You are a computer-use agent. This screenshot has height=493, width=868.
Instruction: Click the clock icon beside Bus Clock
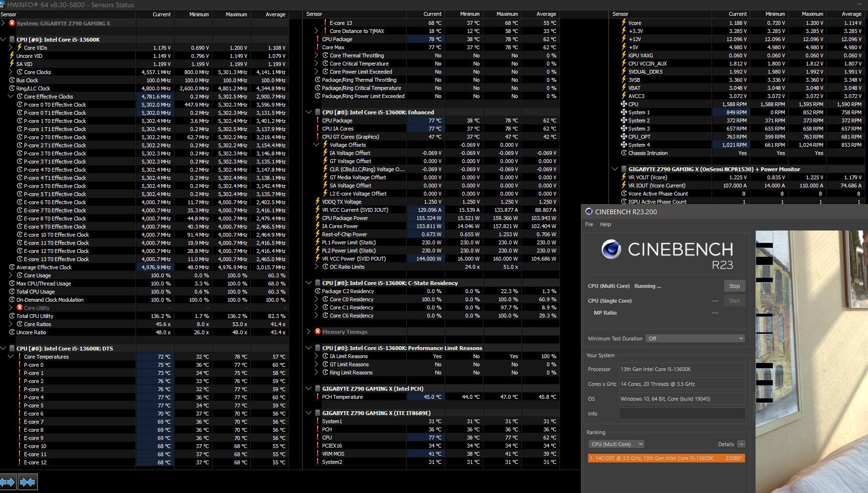point(12,80)
